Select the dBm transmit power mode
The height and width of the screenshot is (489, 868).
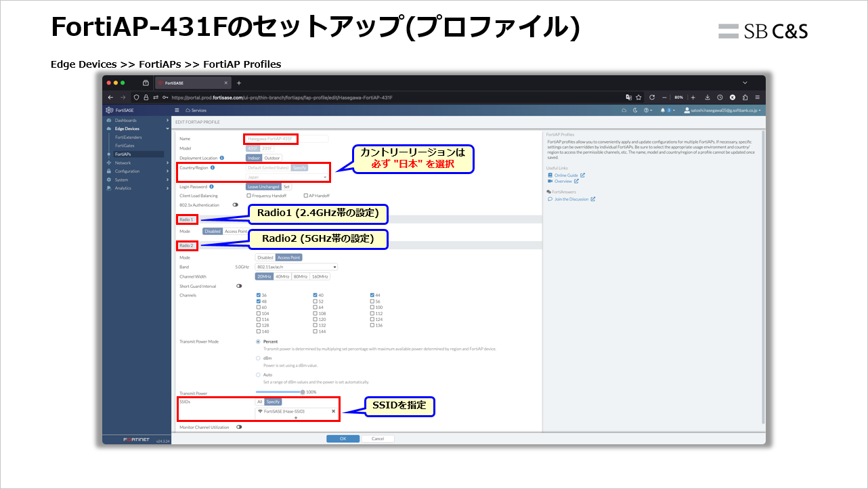(x=259, y=358)
